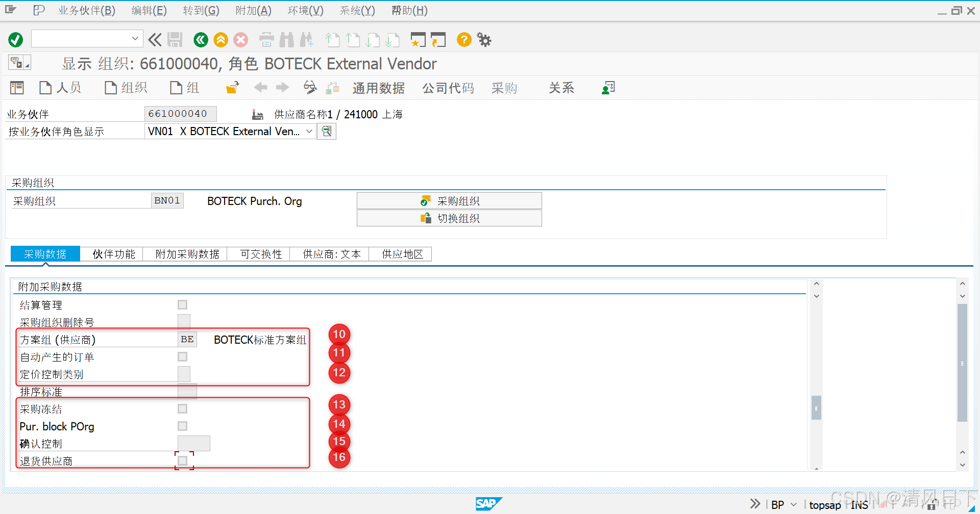Click the Find Next binoculars icon
The width and height of the screenshot is (980, 514).
(307, 40)
